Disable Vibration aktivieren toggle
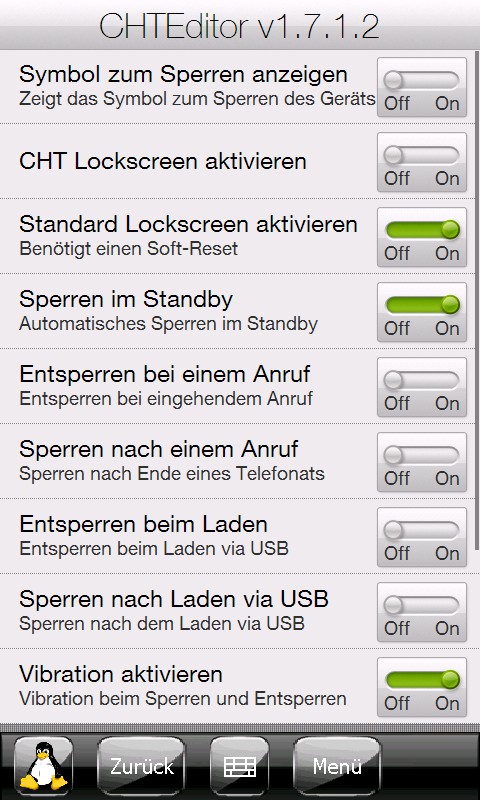480x800 pixels. tap(422, 687)
